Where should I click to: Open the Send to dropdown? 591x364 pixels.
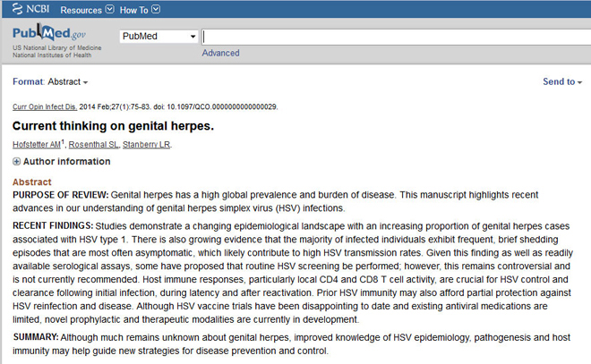(562, 81)
